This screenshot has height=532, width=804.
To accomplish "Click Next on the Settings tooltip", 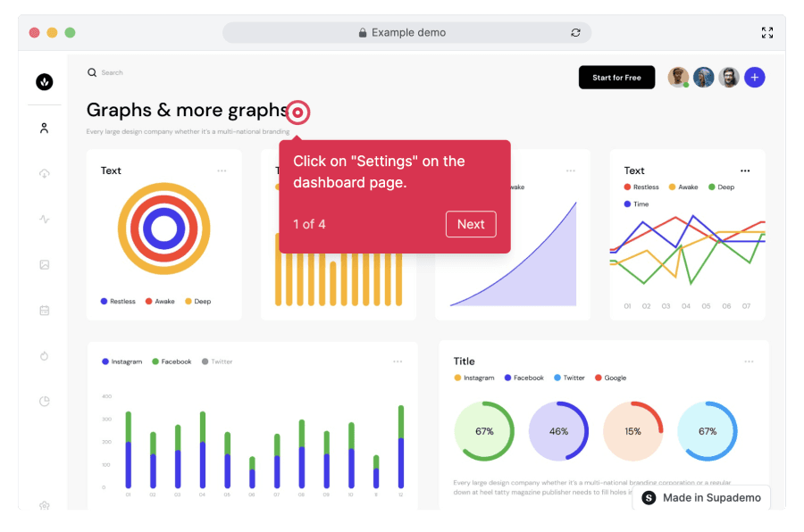I will point(471,224).
